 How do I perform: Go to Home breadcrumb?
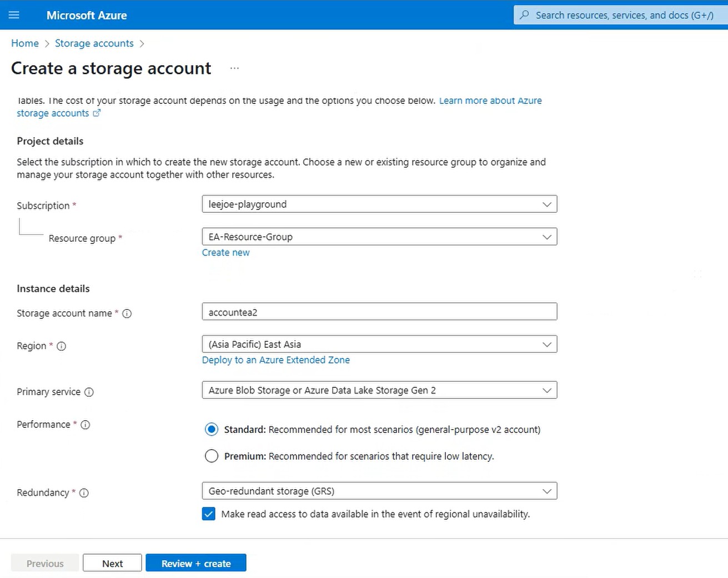[25, 43]
